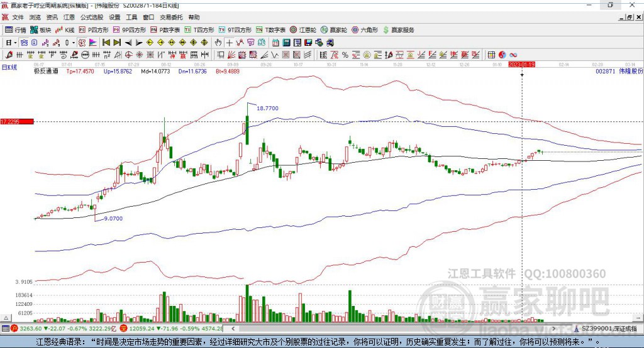Select the zigzag wave line tool
This screenshot has height=348, width=644.
coord(274,55)
